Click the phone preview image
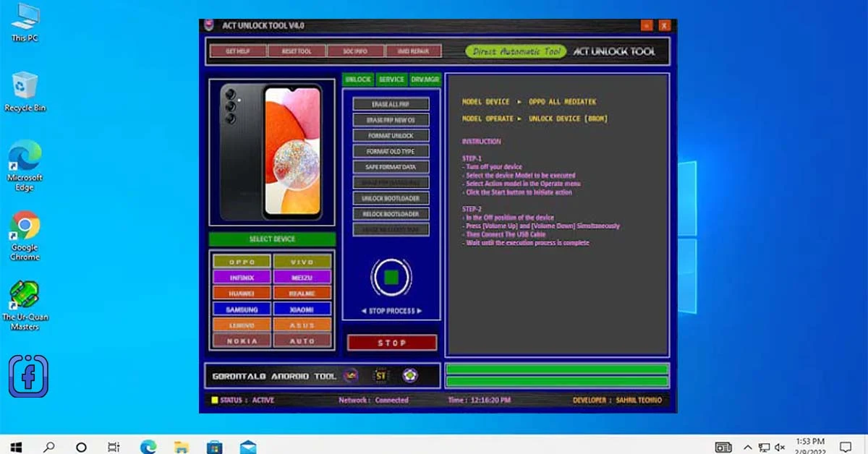868x454 pixels. [272, 152]
